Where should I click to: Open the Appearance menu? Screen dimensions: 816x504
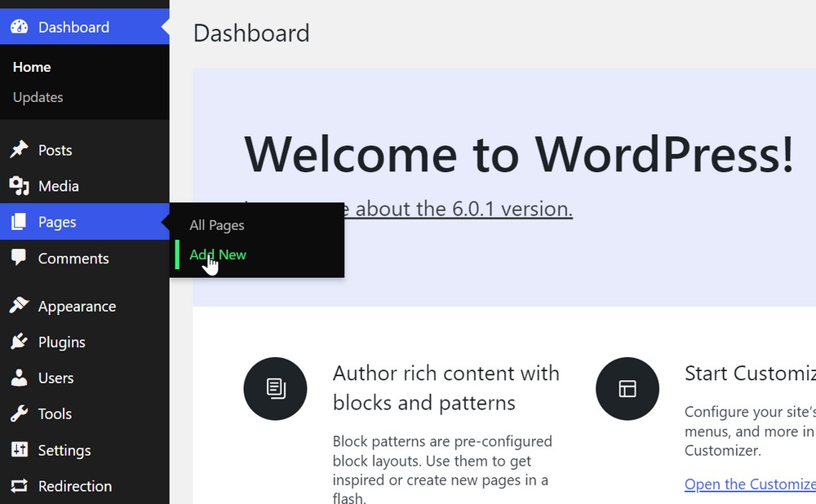84,306
